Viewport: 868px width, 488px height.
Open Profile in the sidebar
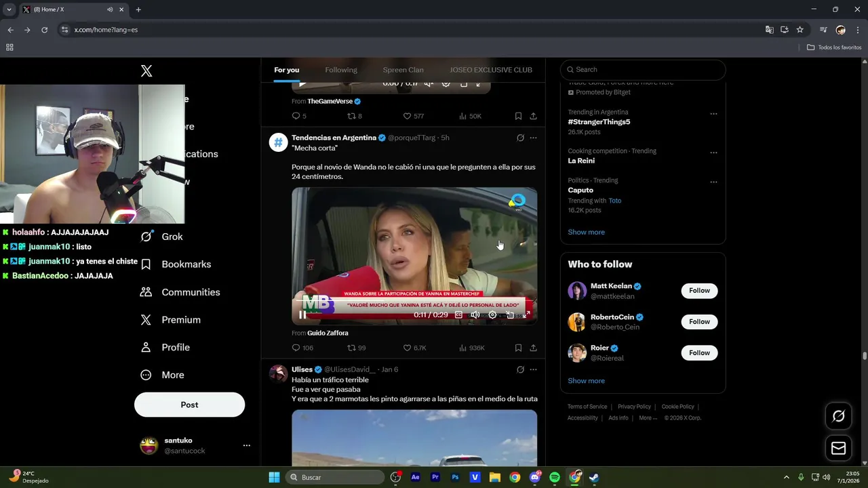[x=165, y=347]
